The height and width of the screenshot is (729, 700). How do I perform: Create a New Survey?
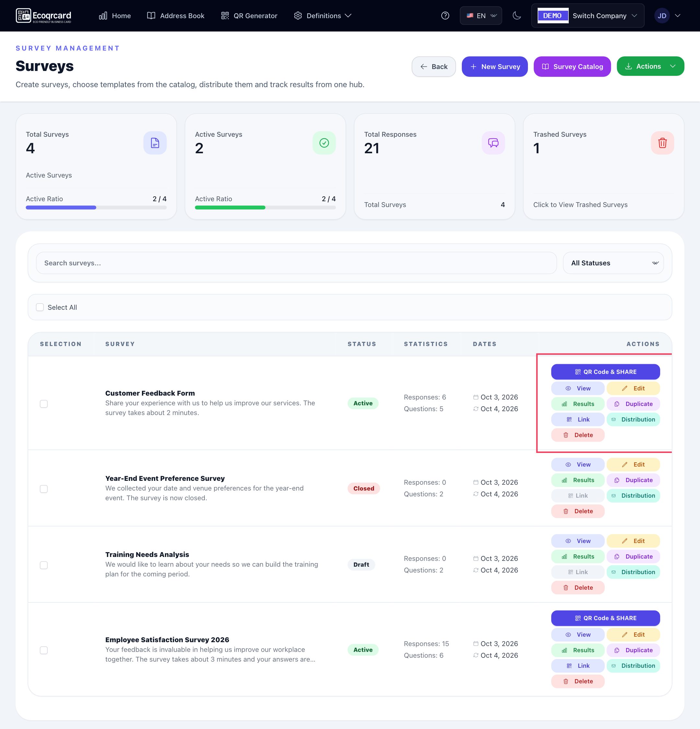[x=494, y=66]
